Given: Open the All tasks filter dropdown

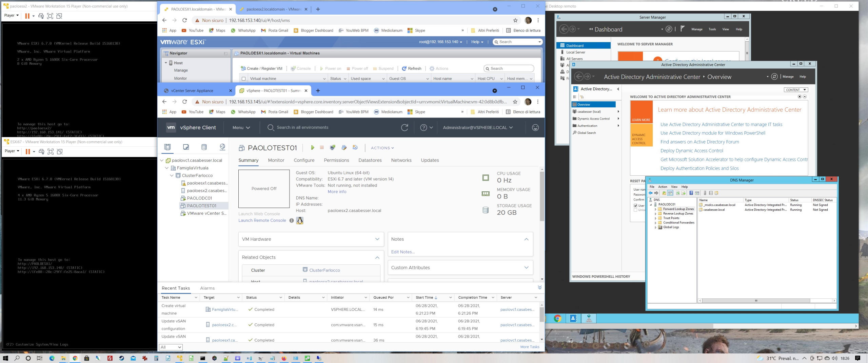Looking at the screenshot, I should [x=171, y=347].
